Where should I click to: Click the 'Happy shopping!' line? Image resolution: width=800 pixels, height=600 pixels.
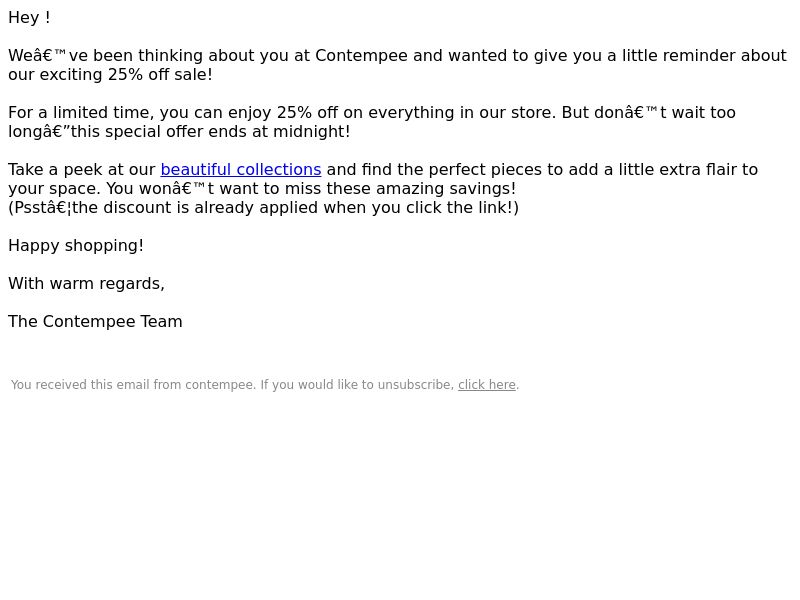point(76,245)
